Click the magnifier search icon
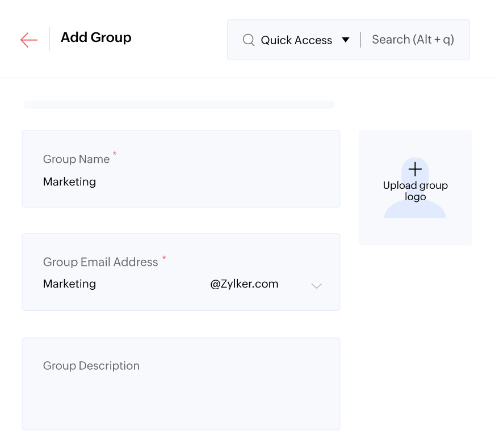Viewport: 495px width, 448px height. [249, 40]
